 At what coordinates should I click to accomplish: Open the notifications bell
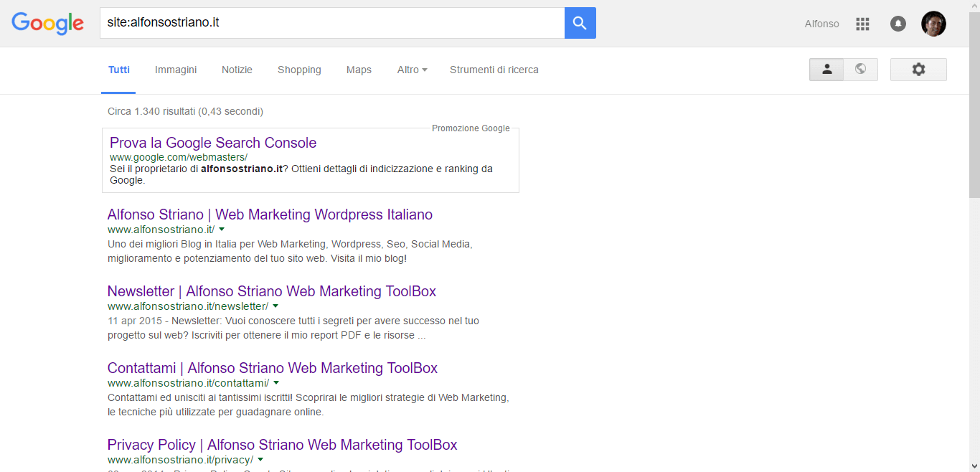tap(898, 24)
